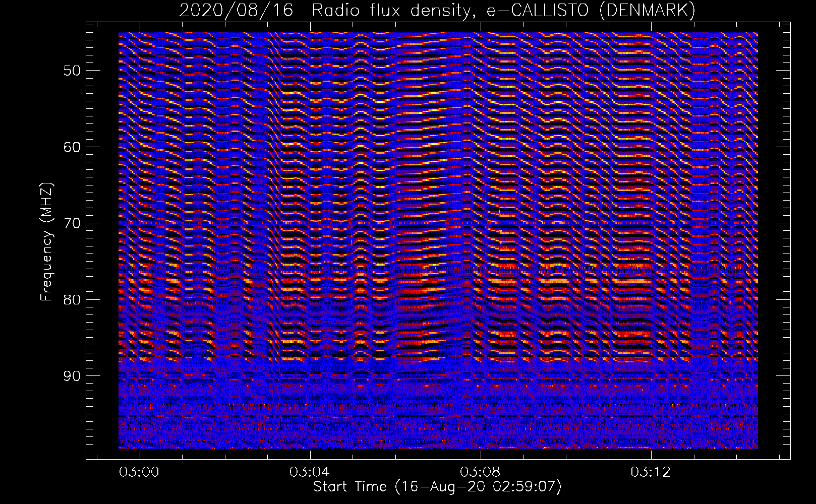Viewport: 816px width, 504px height.
Task: Click the plot title "2020/08/16 Radio flux density, e-CALLISTO (DENMARK)"
Action: 437,11
